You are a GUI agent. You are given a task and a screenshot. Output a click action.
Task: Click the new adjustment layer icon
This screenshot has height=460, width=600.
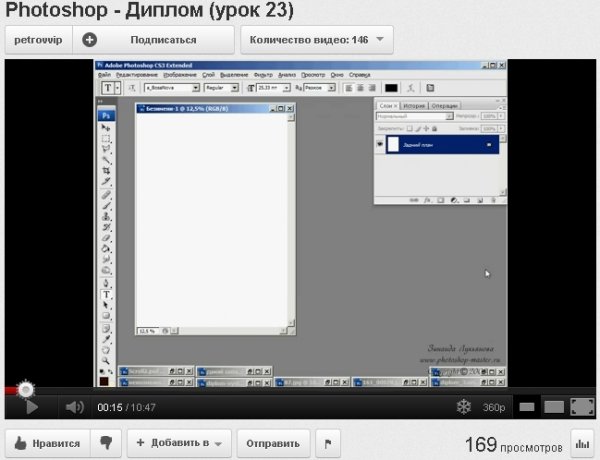coord(454,200)
